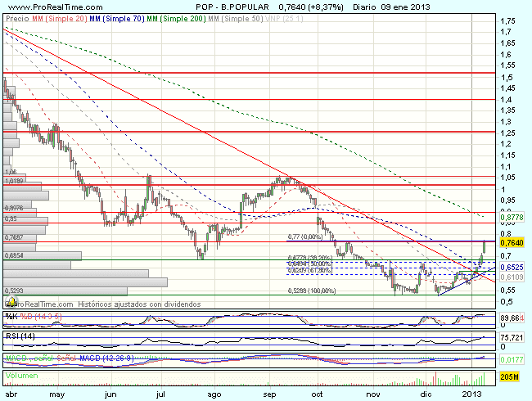Click the Volumen panel label
Viewport: 532px width, 401px height.
pos(22,375)
